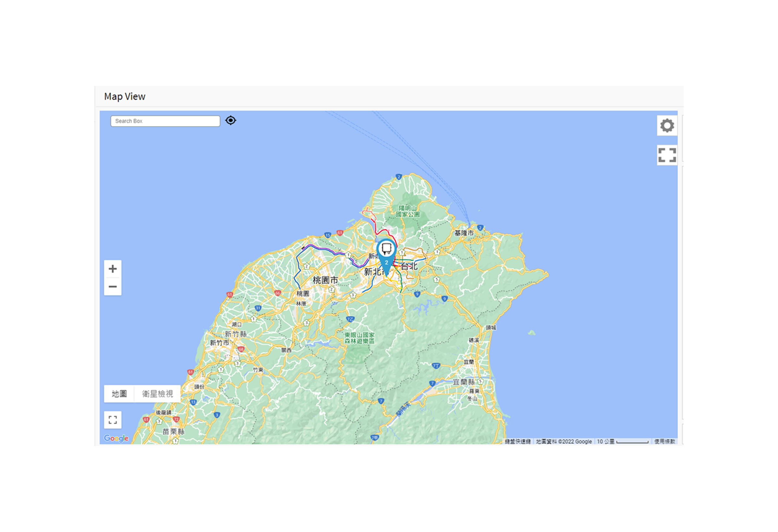Click the 基隆市 city label
The height and width of the screenshot is (532, 778).
coord(464,233)
